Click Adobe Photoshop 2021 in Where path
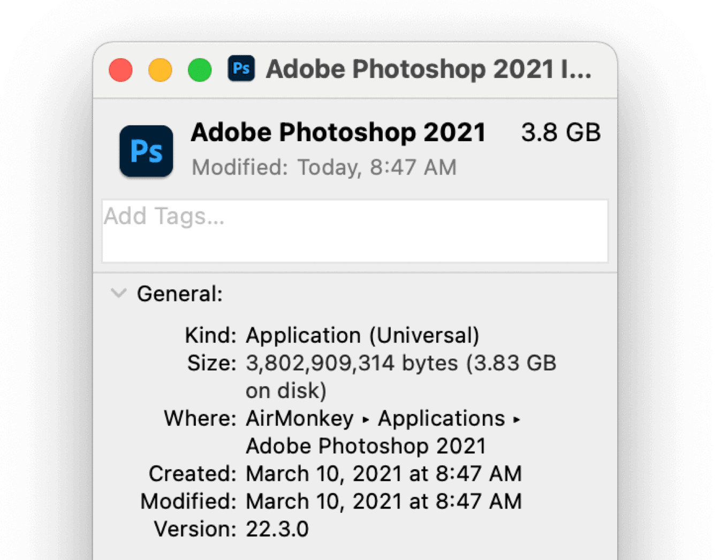The height and width of the screenshot is (560, 728). [x=366, y=446]
